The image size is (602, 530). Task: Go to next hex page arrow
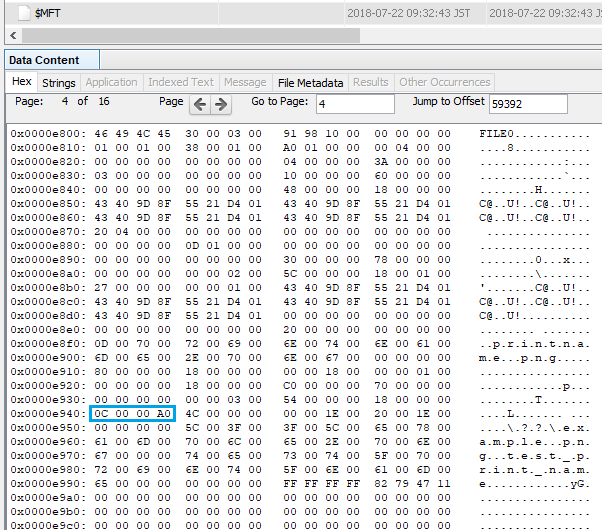point(221,104)
